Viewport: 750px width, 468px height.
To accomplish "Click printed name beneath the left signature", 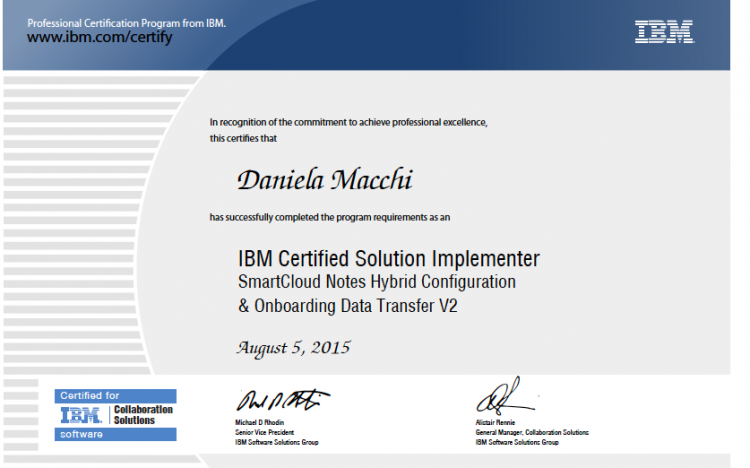I will point(259,423).
